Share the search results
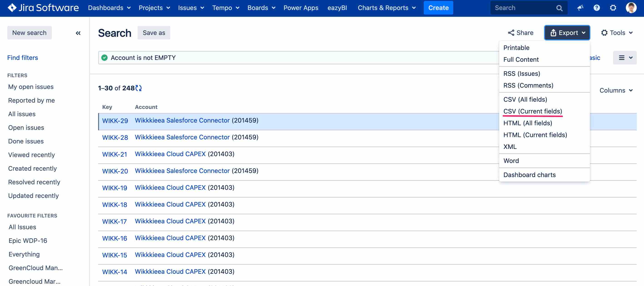The image size is (644, 286). tap(520, 33)
